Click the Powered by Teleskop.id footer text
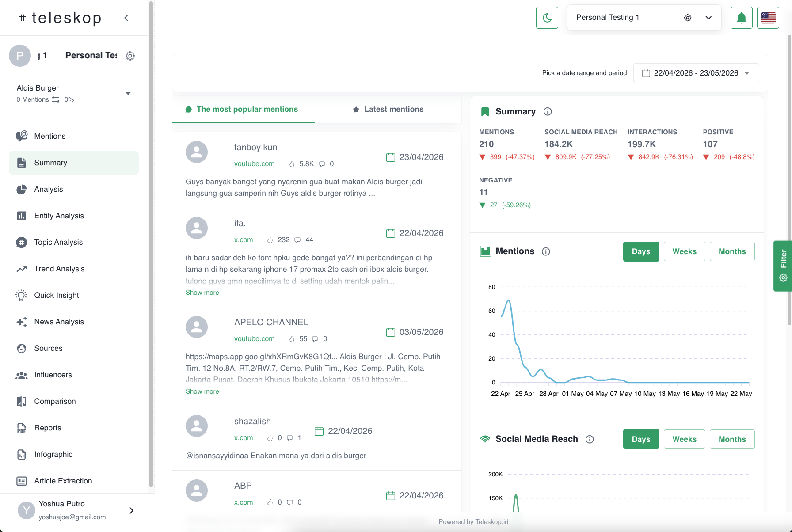 [473, 522]
